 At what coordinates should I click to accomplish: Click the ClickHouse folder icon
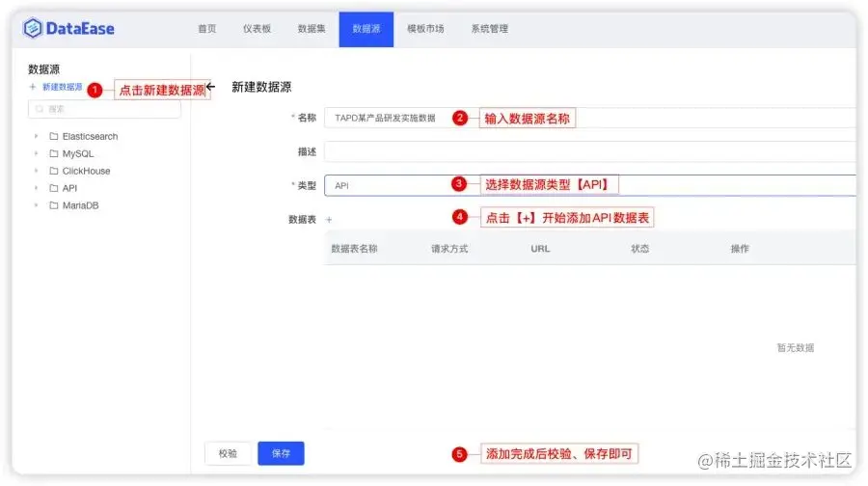point(54,171)
